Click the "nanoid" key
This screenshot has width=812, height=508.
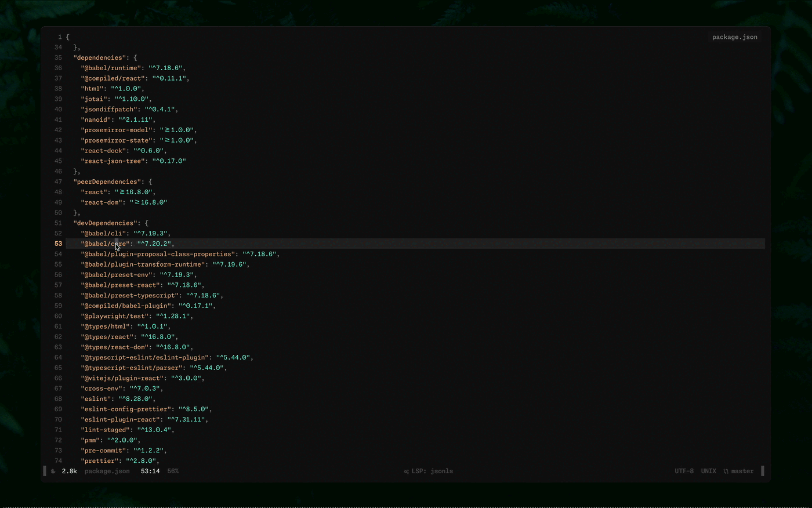coord(96,120)
